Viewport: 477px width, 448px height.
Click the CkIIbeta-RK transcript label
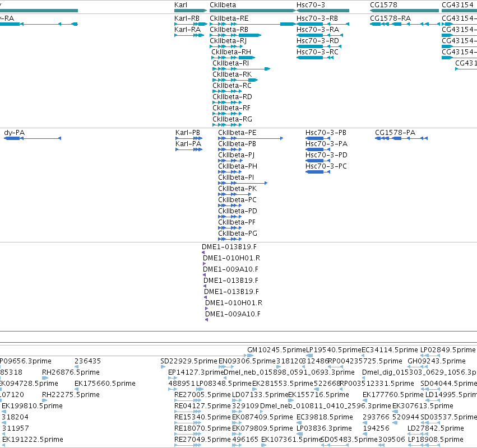(232, 74)
